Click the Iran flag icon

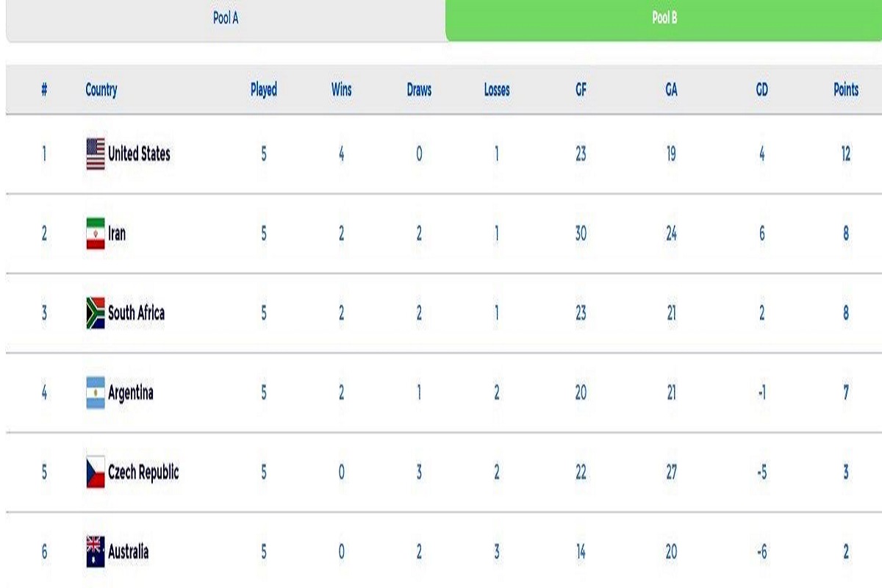[x=96, y=233]
